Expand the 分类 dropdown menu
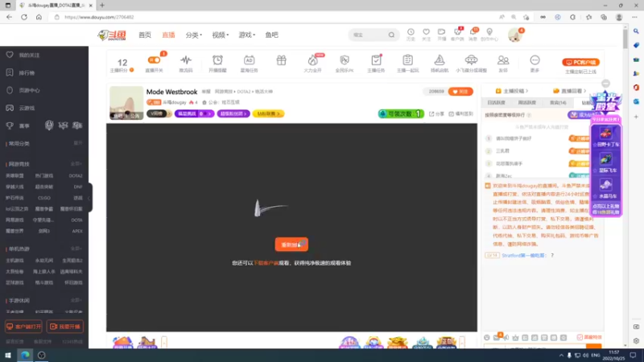Viewport: 644px width, 362px height. tap(193, 35)
